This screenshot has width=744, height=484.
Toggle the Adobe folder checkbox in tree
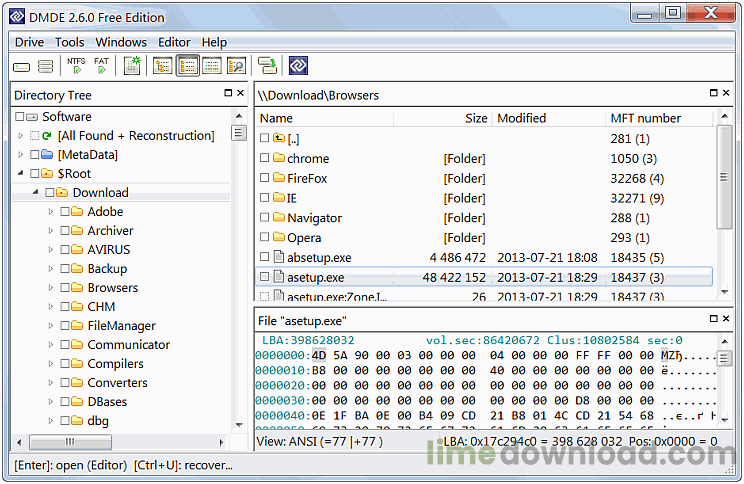click(x=65, y=212)
